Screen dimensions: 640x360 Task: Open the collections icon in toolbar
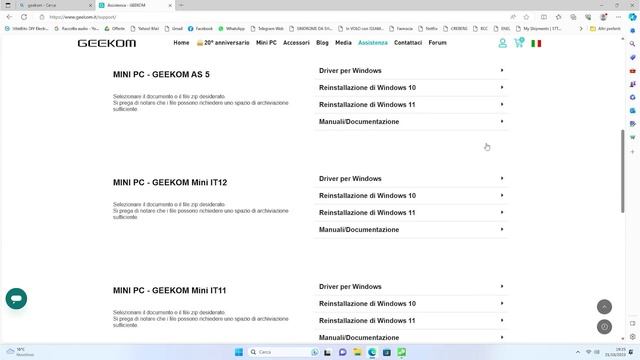pos(573,17)
